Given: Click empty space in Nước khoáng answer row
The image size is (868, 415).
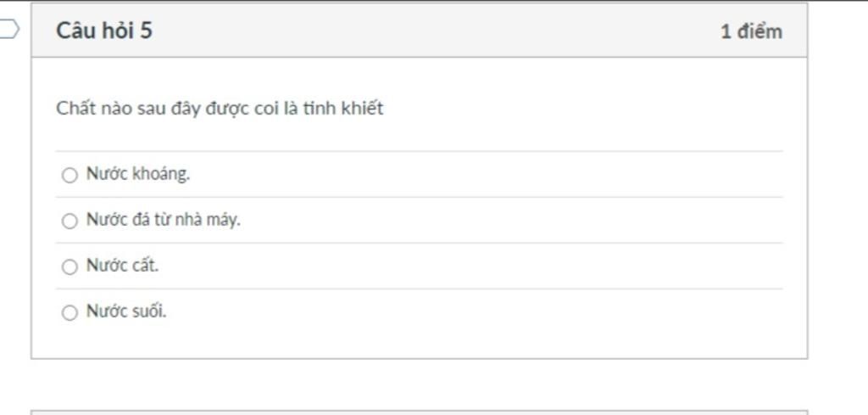Looking at the screenshot, I should click(487, 174).
